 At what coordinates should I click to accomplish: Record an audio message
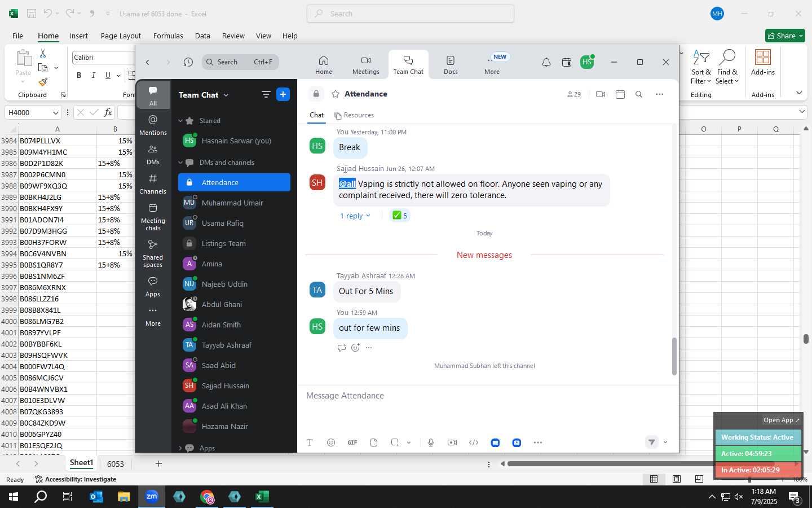pyautogui.click(x=431, y=443)
